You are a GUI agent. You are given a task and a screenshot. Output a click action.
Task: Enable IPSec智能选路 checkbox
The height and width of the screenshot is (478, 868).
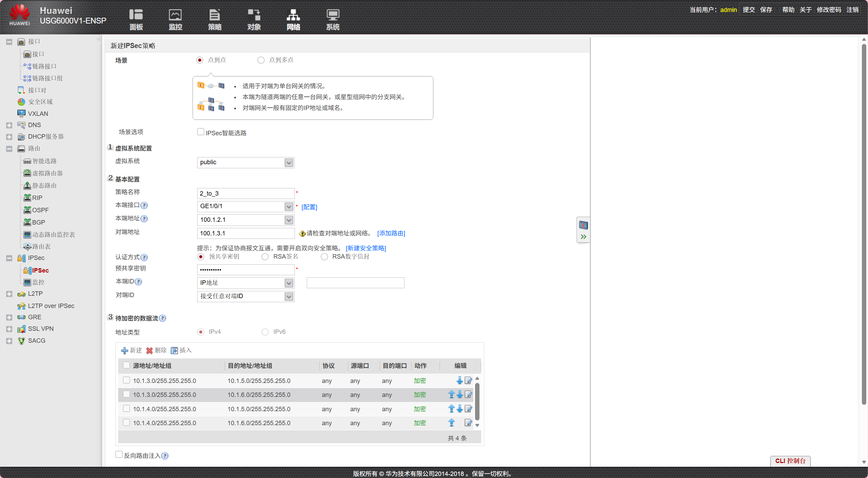201,132
